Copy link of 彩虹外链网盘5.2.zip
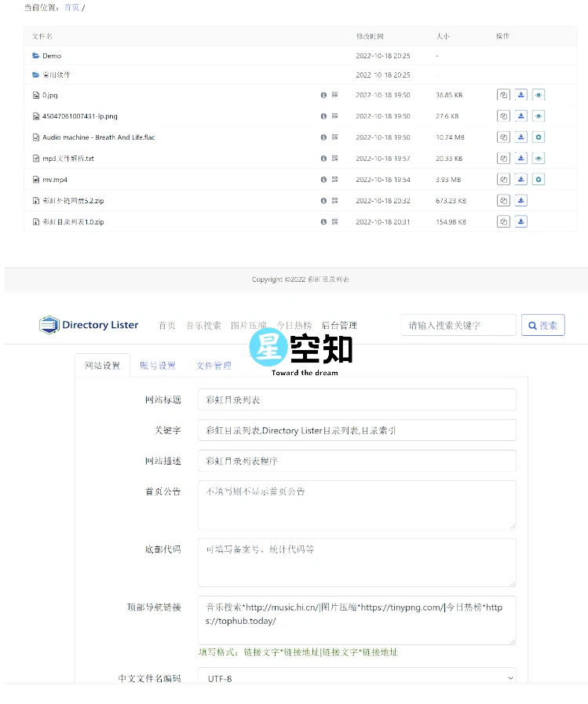Screen dimensions: 588x704 pyautogui.click(x=503, y=200)
